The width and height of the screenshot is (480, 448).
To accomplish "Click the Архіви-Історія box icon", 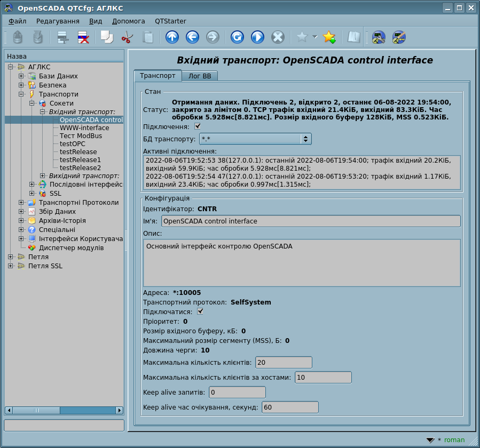I will click(x=32, y=220).
